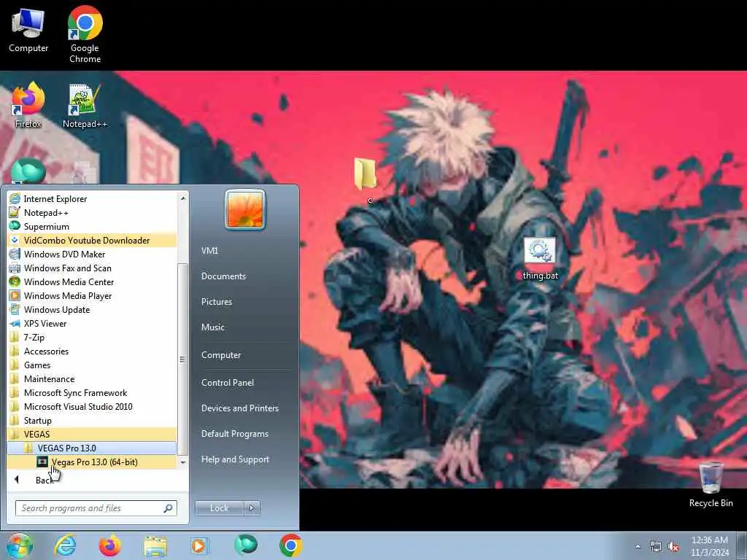
Task: Open the VM1 user folder
Action: (209, 251)
